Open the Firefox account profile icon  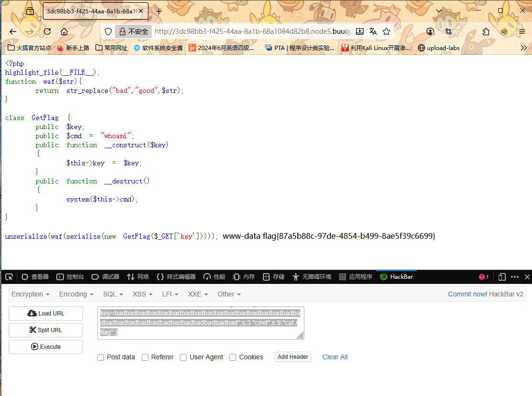coord(430,31)
